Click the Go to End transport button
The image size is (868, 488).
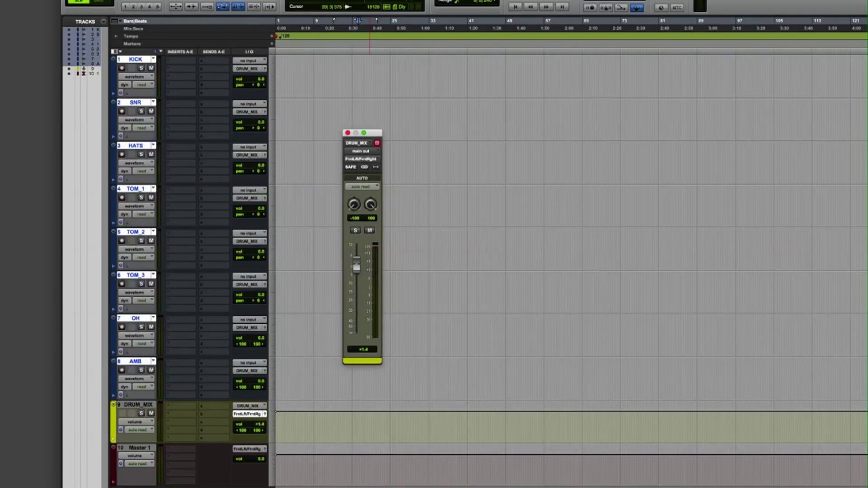[x=562, y=7]
